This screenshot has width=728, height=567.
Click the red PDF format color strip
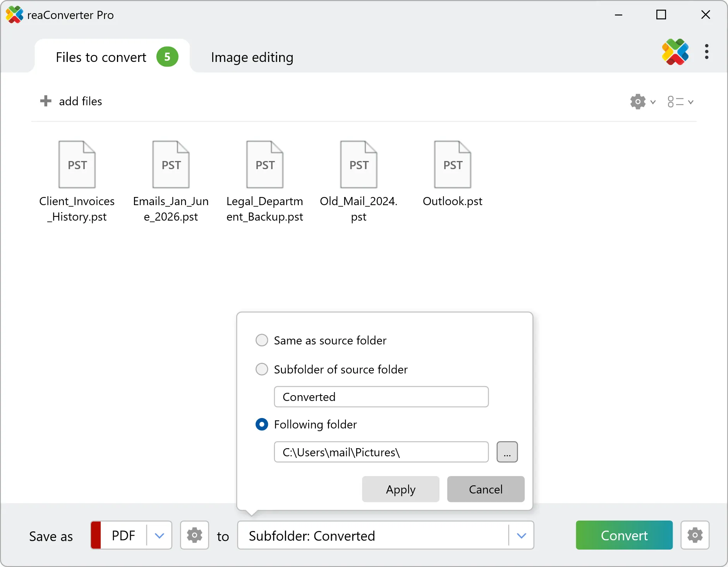coord(96,535)
